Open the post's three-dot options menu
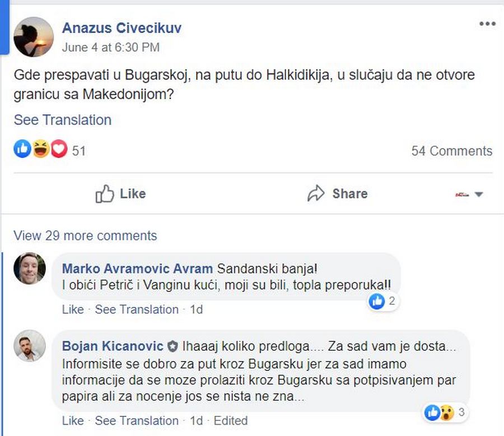 coord(487,24)
